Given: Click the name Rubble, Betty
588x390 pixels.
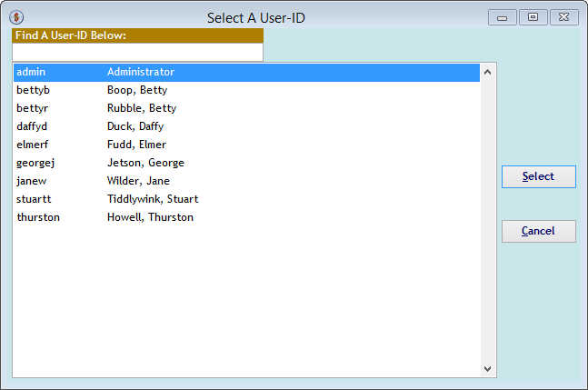Looking at the screenshot, I should 142,108.
